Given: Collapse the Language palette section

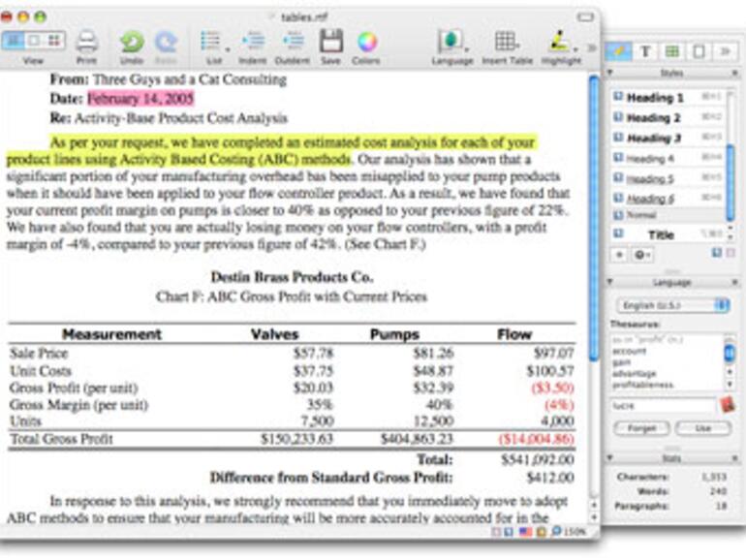Looking at the screenshot, I should tap(610, 282).
